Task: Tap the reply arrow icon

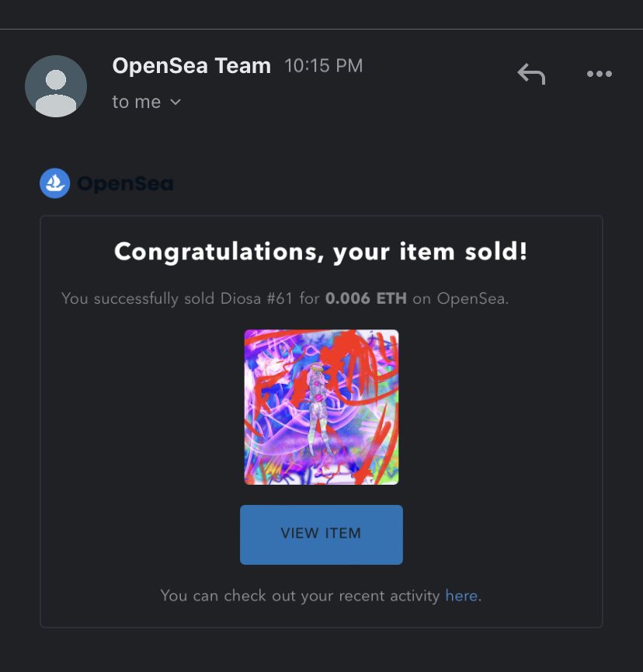Action: point(531,74)
